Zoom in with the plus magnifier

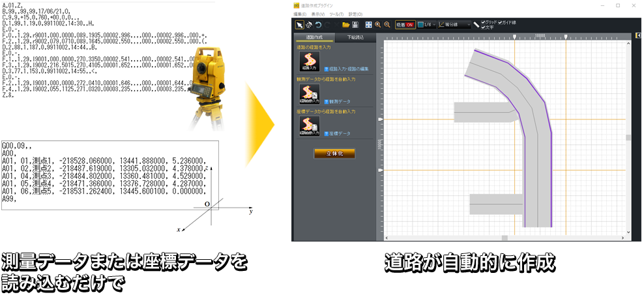(378, 25)
